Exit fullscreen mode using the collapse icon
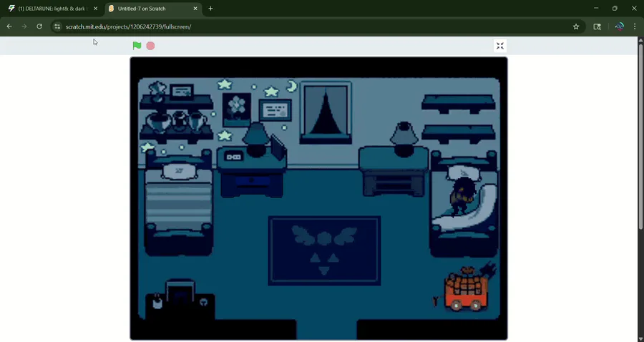644x342 pixels. [500, 46]
